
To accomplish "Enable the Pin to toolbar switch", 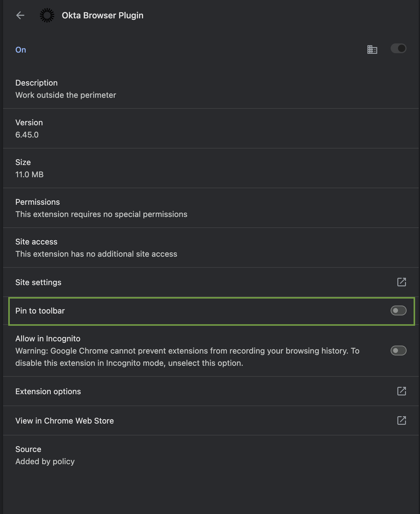I will [398, 310].
